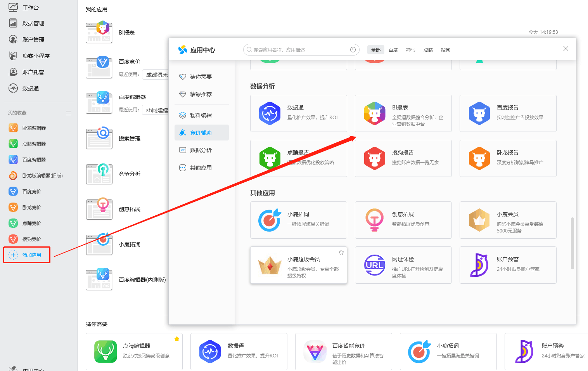The image size is (588, 371).
Task: Open 百度编辑器(内测版) in 我的应用
Action: [99, 280]
